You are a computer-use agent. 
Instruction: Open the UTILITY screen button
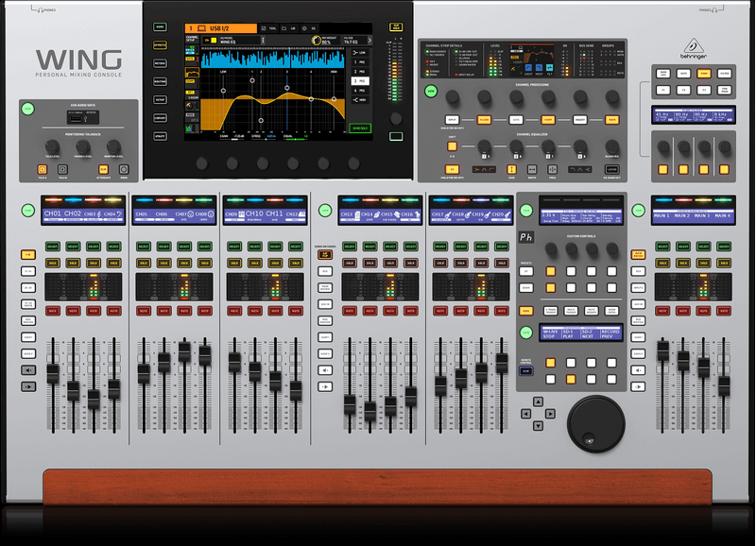tap(160, 136)
